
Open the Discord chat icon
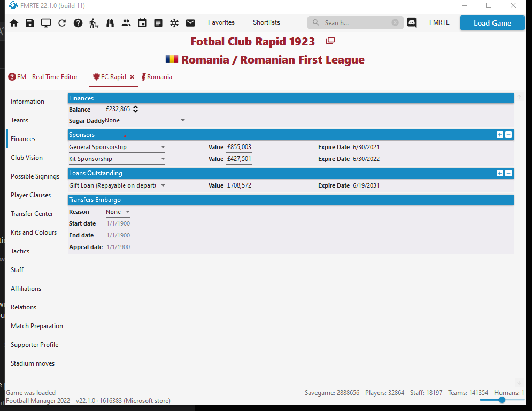point(412,23)
